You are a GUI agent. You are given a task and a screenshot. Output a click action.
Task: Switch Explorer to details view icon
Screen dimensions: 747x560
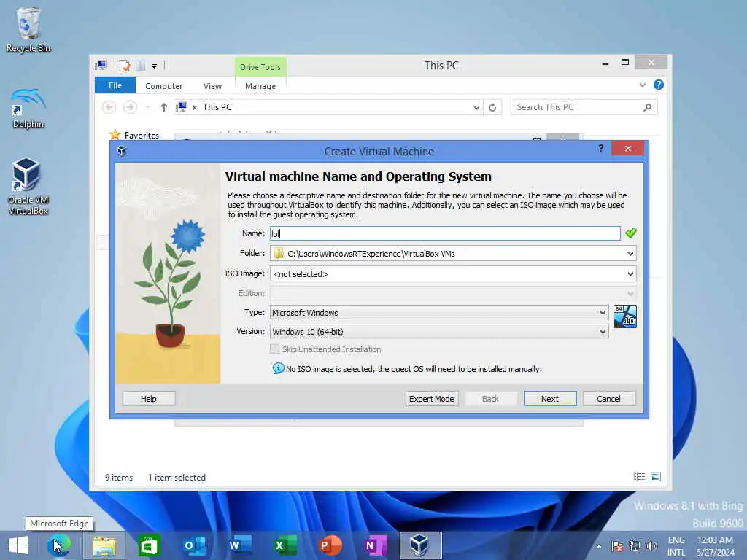pos(639,477)
